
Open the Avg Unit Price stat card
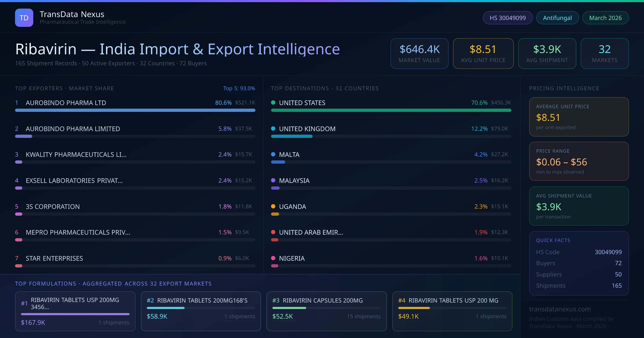click(483, 53)
